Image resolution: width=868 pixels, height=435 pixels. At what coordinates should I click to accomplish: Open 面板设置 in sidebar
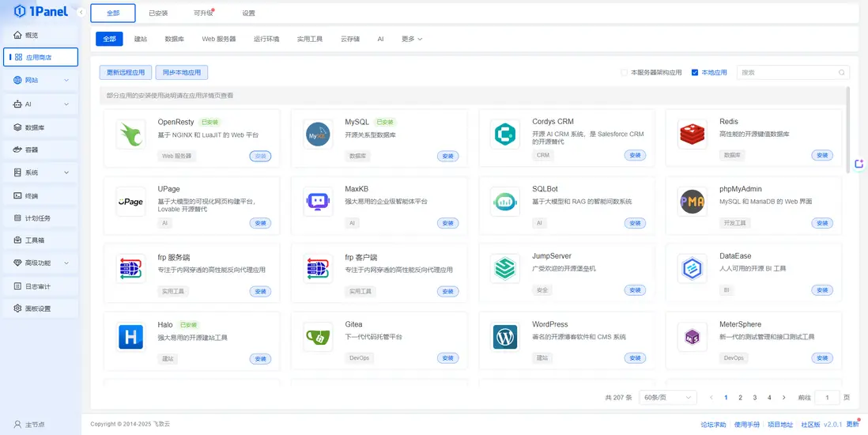tap(40, 308)
